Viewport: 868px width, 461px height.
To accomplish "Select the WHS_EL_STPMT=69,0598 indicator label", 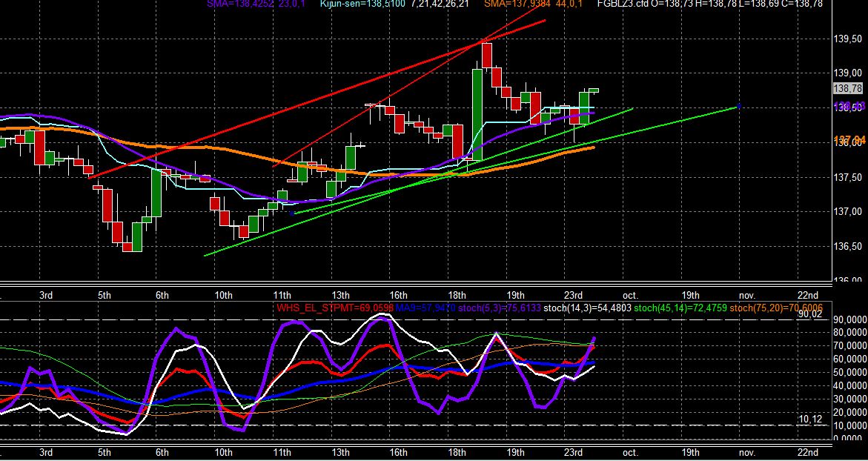I will (335, 308).
